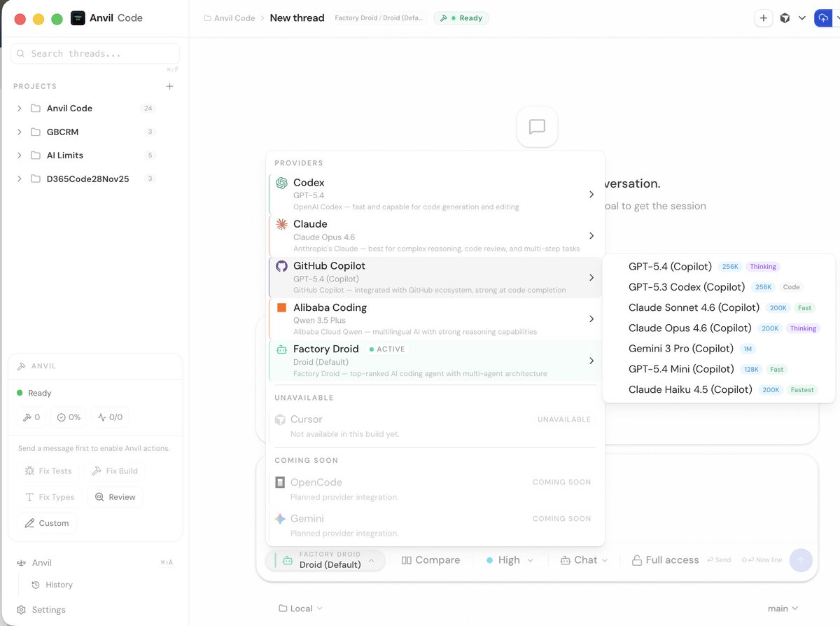Expand the GBCRM project

click(x=20, y=132)
